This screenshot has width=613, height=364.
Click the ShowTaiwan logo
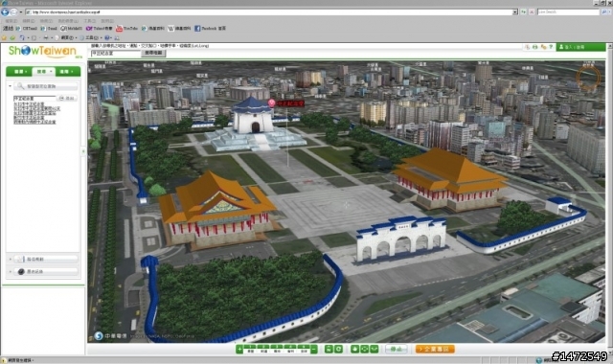point(43,51)
